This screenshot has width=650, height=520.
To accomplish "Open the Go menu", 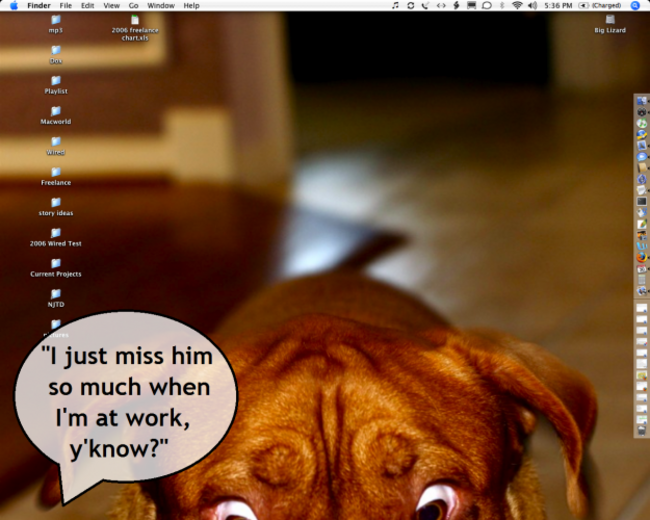I will [x=133, y=5].
